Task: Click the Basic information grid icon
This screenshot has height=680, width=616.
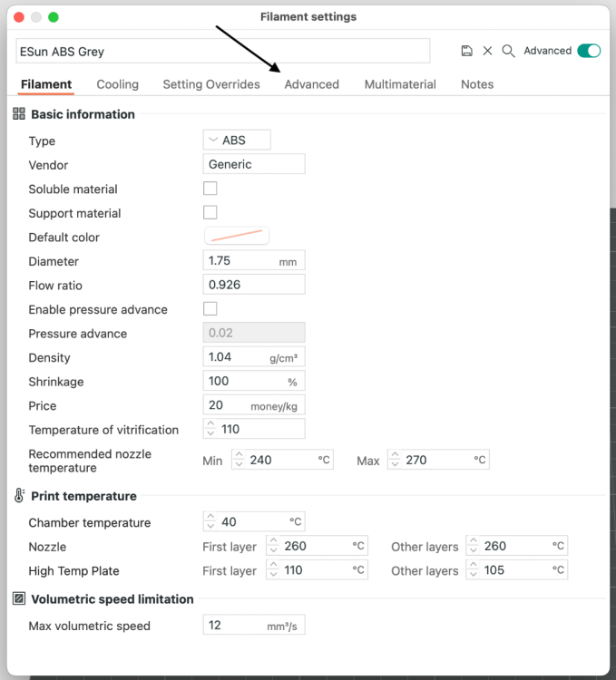Action: 19,114
